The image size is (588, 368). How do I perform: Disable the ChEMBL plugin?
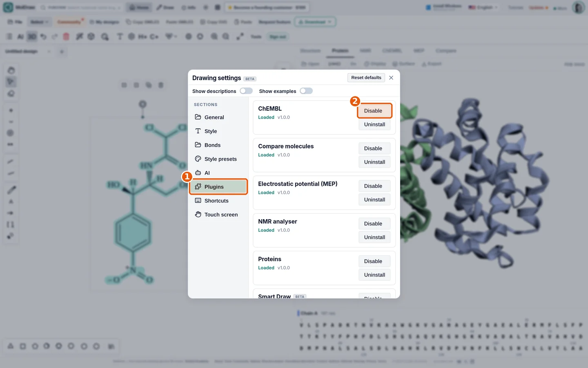(374, 111)
